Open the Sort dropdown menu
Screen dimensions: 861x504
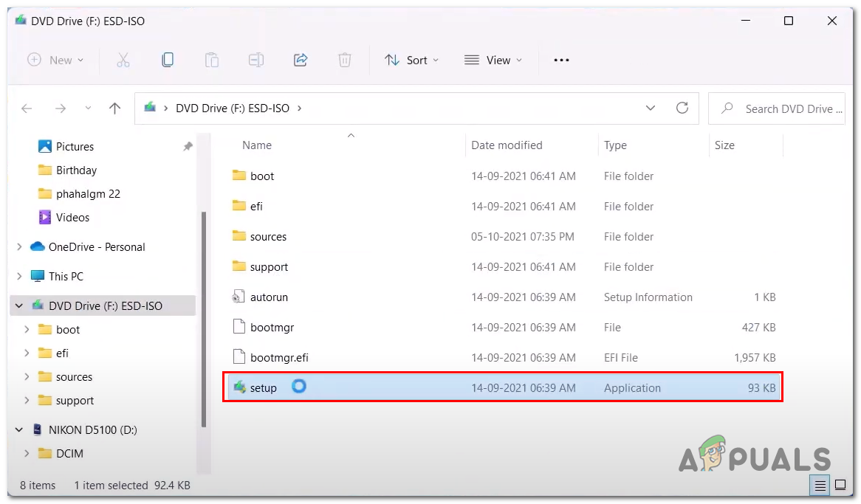pyautogui.click(x=411, y=60)
